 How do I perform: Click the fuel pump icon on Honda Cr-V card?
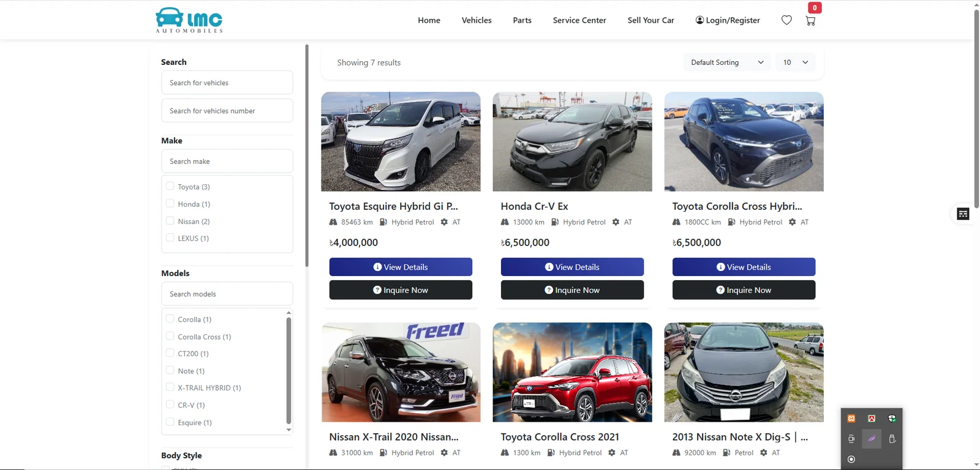555,222
